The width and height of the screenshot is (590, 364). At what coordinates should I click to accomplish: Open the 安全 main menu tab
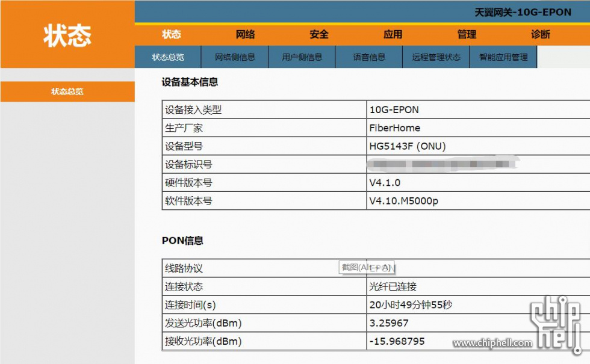319,35
